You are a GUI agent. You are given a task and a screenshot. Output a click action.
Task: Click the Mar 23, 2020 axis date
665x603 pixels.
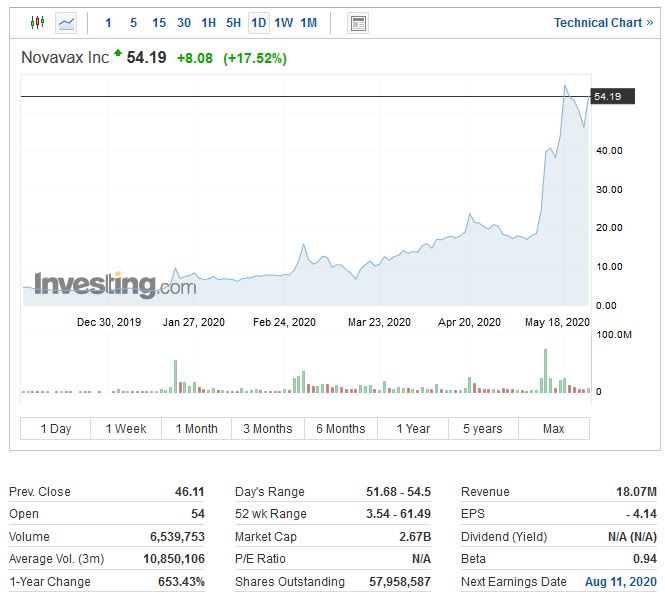pos(379,322)
